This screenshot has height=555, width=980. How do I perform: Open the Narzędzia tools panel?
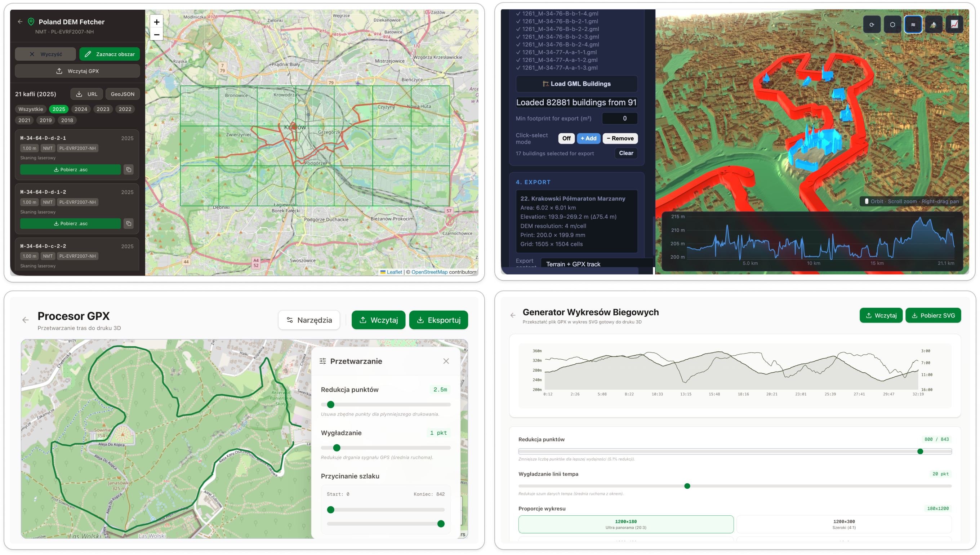point(309,320)
